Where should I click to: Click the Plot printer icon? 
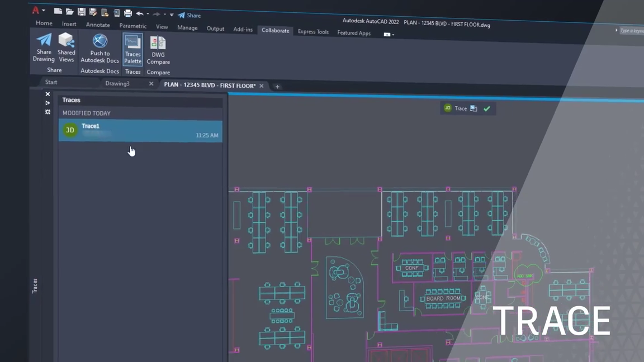tap(128, 13)
